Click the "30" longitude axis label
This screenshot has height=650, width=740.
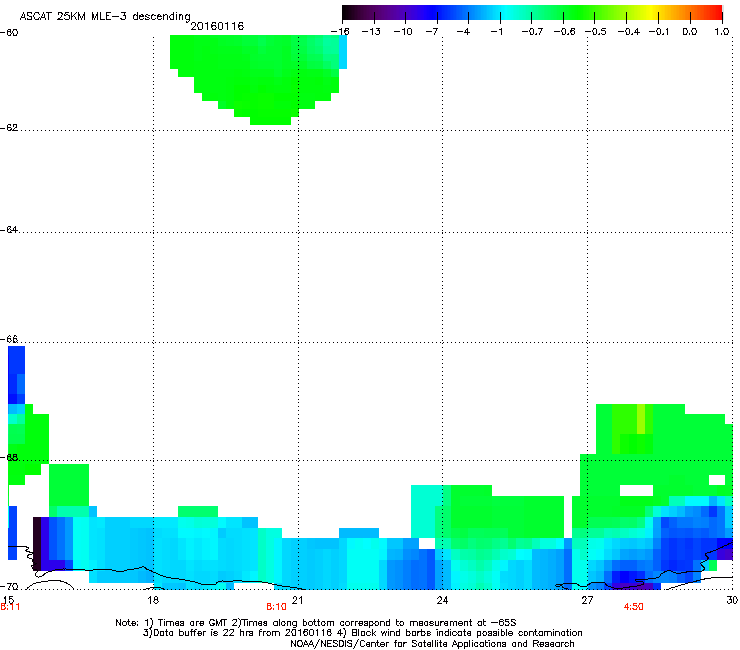732,600
